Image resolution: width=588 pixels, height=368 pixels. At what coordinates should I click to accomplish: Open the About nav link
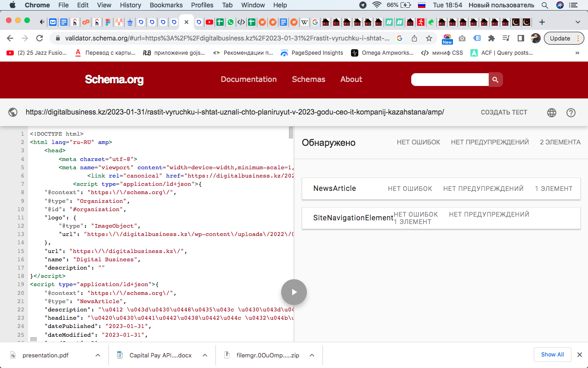click(351, 79)
